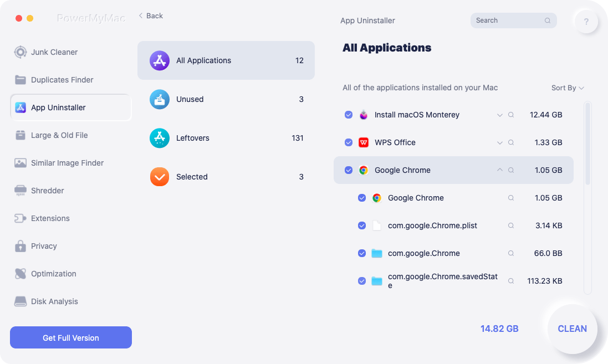This screenshot has width=608, height=364.
Task: Click magnifier icon in com.google.Chrome.savedState row
Action: pos(511,281)
